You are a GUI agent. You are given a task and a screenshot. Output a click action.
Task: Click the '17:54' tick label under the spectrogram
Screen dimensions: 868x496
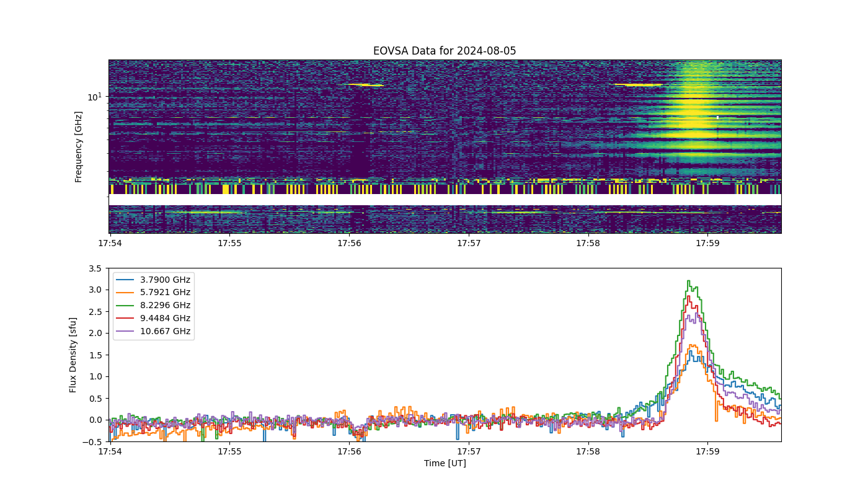110,243
